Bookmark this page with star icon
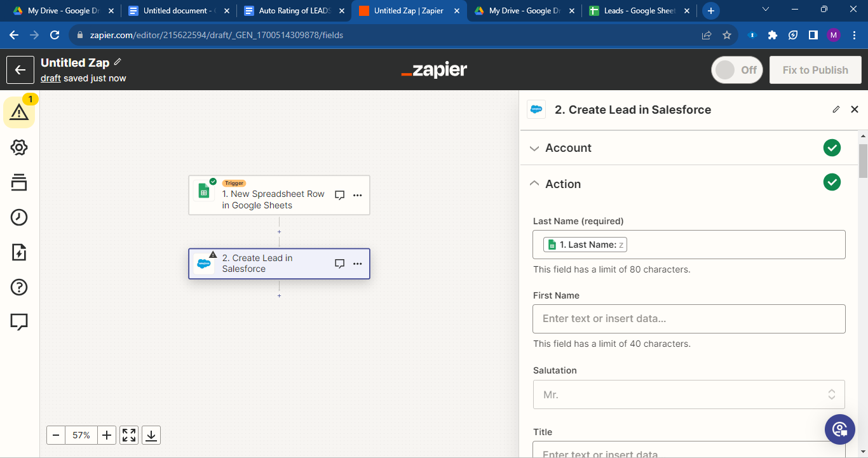Screen dimensions: 868x458 click(727, 35)
